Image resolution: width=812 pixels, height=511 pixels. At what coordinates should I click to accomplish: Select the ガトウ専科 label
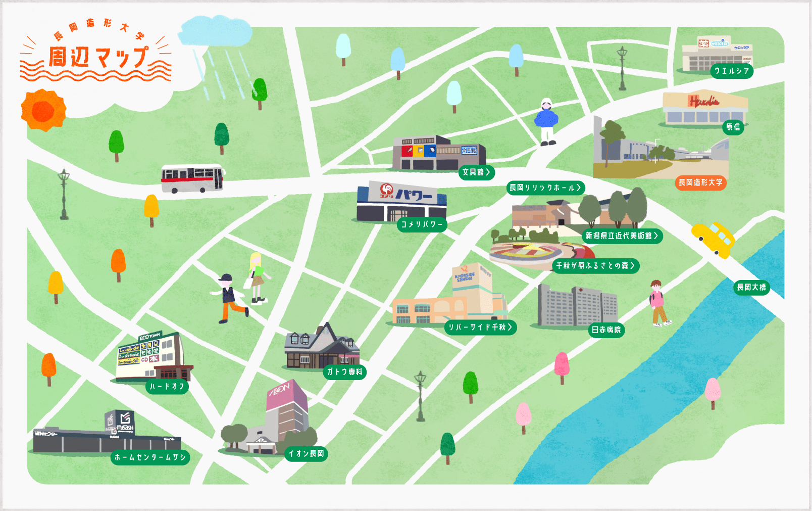click(345, 372)
